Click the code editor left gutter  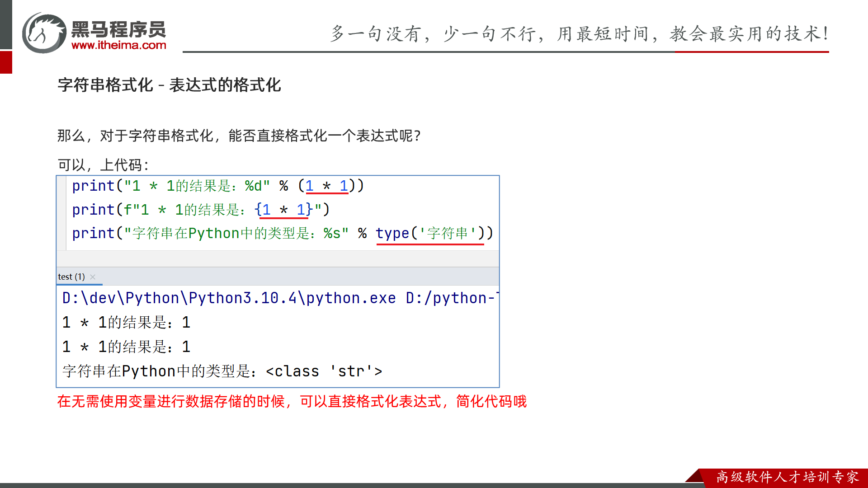61,212
